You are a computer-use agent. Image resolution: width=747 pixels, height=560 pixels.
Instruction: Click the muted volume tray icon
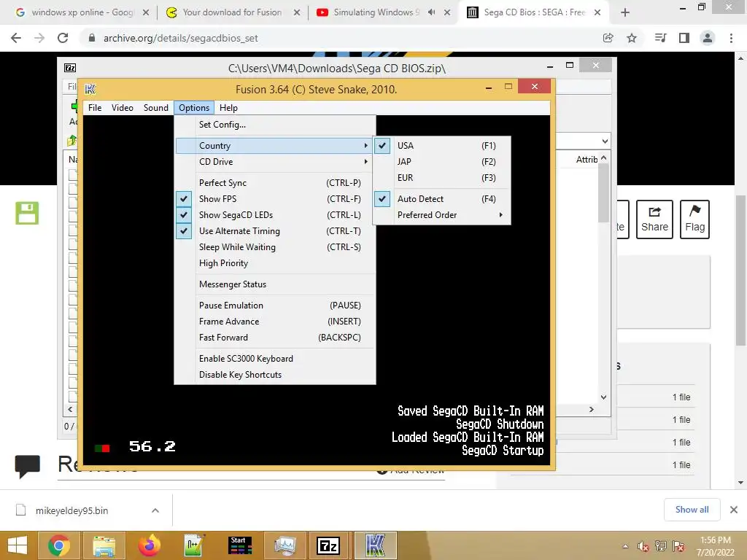point(643,546)
